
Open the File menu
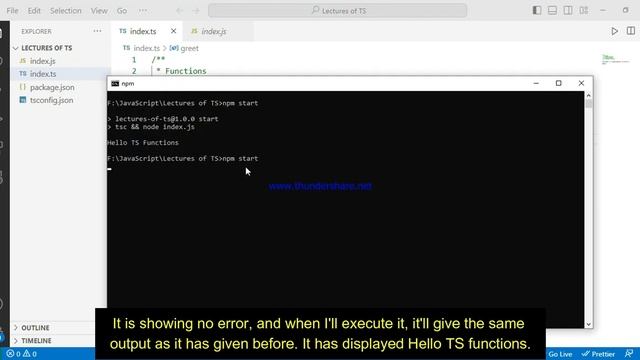12,11
